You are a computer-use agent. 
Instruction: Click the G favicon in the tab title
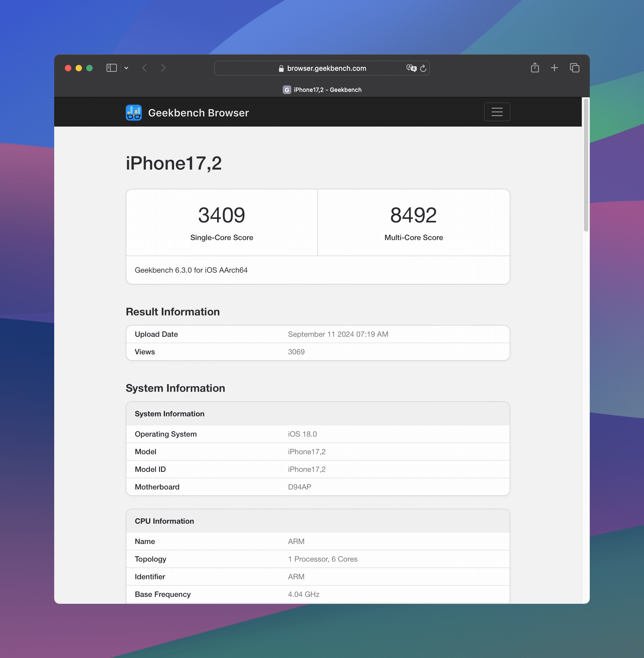[x=287, y=90]
